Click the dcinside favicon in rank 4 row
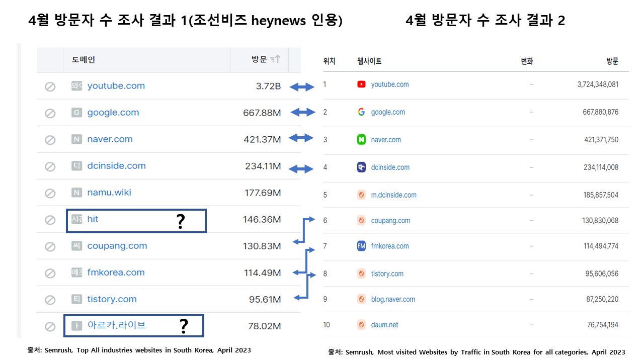 (361, 167)
